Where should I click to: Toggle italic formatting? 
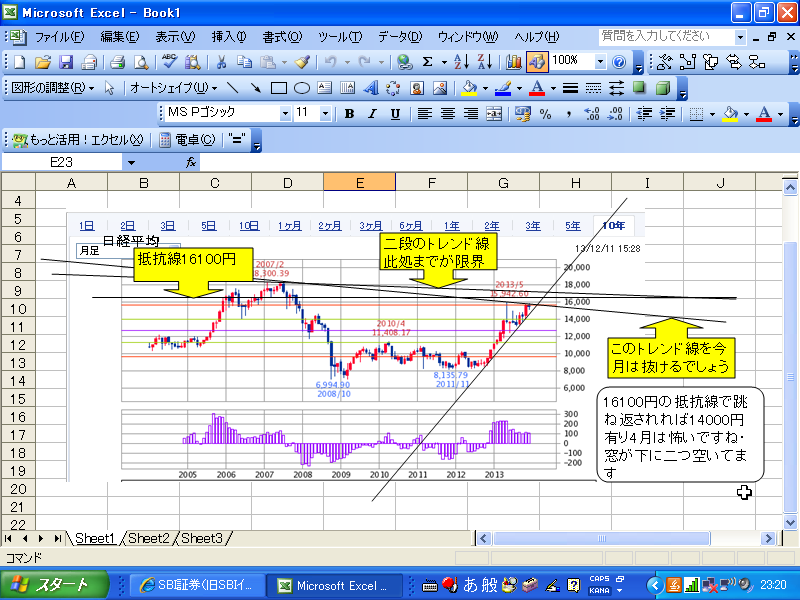[372, 114]
